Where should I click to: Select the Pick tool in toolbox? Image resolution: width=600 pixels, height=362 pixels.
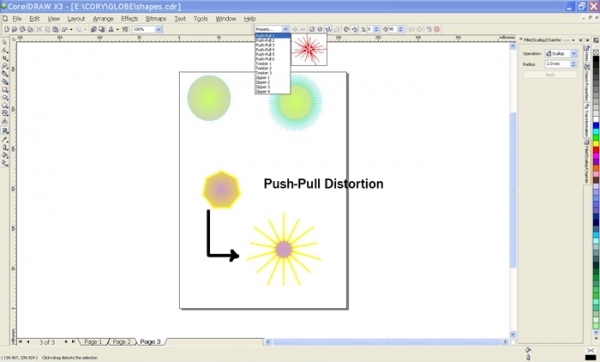click(x=5, y=42)
